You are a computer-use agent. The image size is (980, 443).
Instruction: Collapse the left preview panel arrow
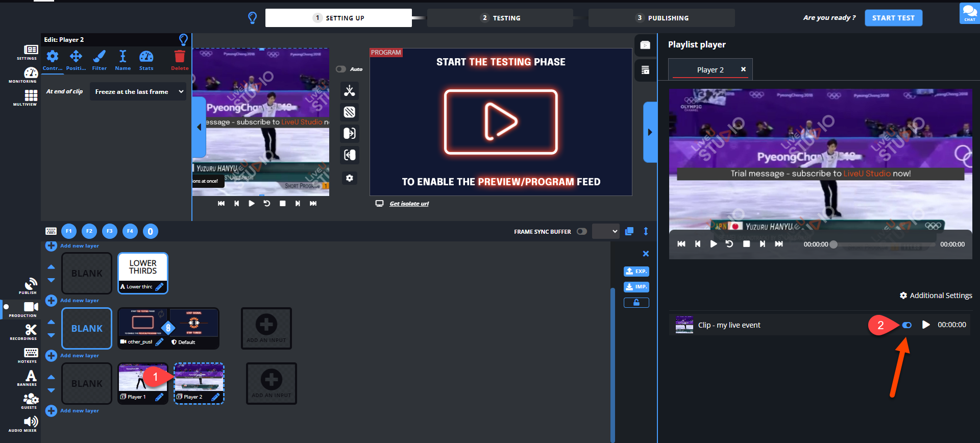pos(199,127)
